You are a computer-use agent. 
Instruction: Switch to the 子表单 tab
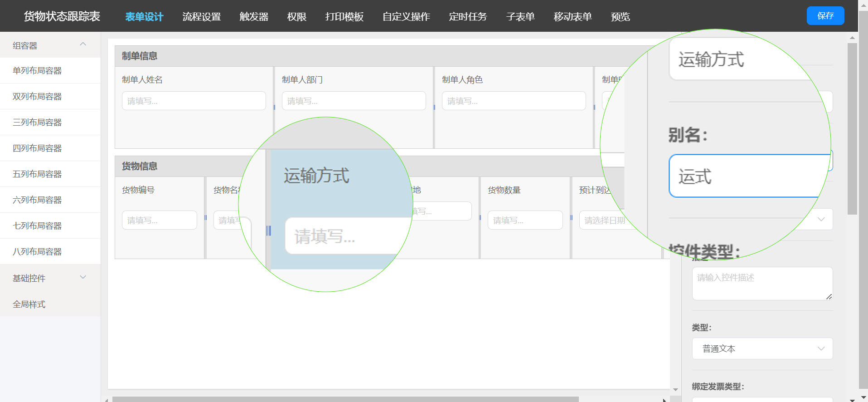tap(520, 17)
